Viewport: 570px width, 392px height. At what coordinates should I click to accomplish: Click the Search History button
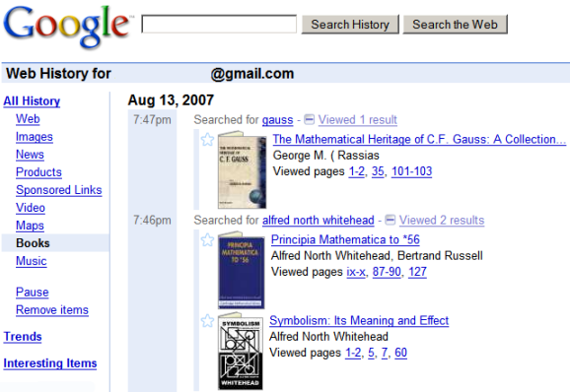click(350, 25)
